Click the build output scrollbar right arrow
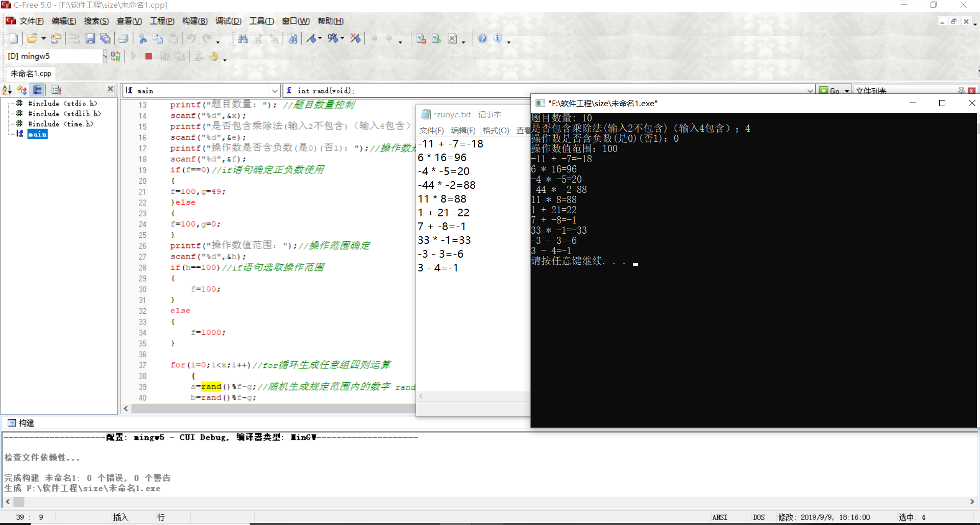980x525 pixels. (x=972, y=502)
